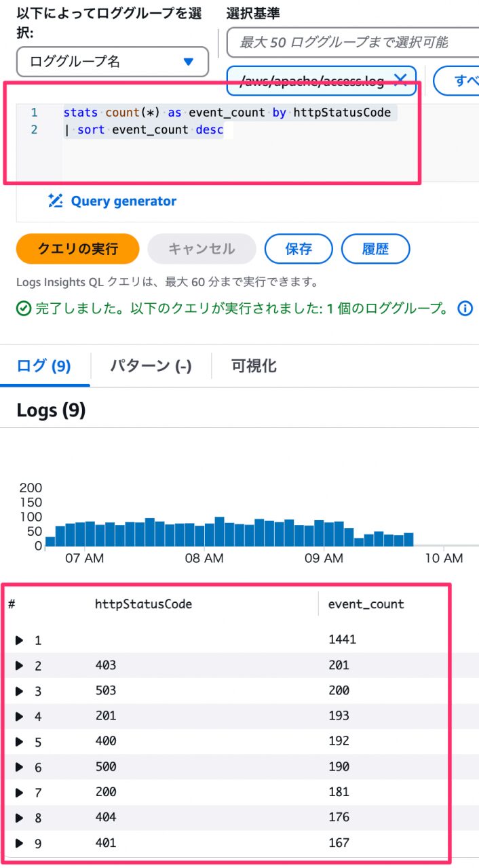This screenshot has width=479, height=868.
Task: Click the info icon beside completion message
Action: 465,309
